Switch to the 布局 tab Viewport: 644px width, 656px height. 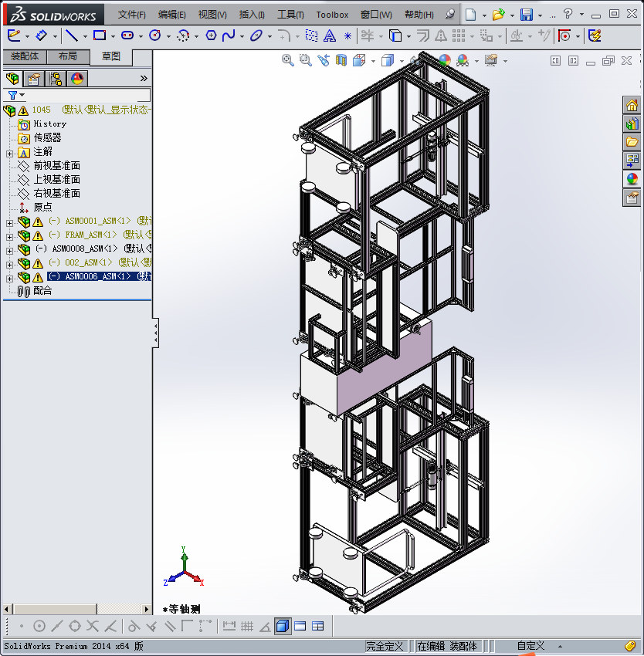point(68,56)
